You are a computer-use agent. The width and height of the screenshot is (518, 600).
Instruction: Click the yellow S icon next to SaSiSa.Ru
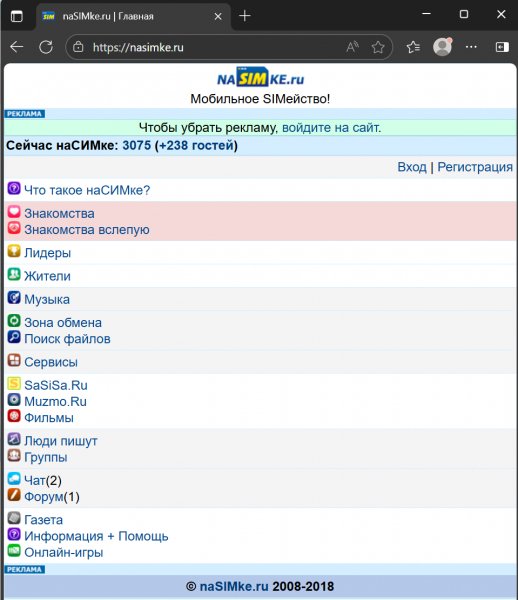tap(14, 384)
